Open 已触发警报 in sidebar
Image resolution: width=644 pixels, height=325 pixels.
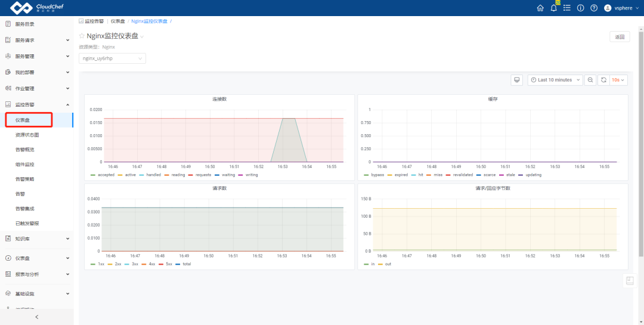[x=27, y=224]
